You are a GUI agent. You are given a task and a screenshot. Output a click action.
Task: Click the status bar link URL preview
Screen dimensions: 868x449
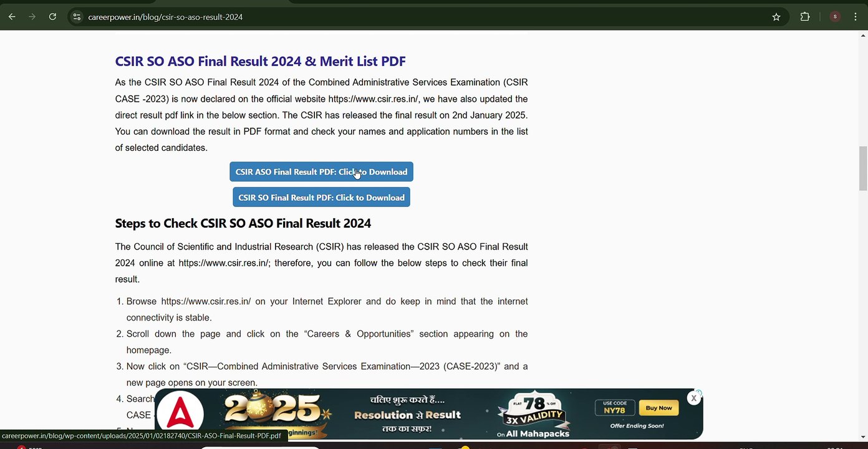point(142,435)
